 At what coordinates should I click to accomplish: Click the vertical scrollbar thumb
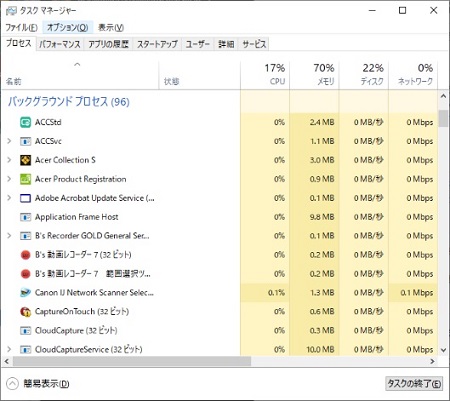click(x=443, y=119)
